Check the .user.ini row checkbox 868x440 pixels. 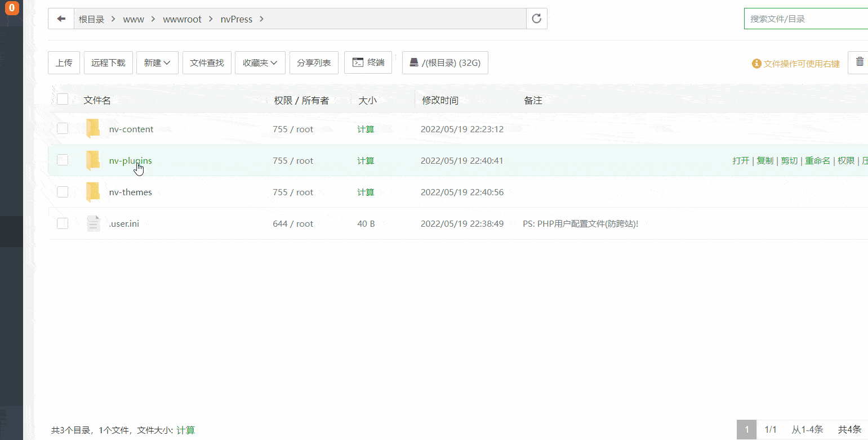(x=63, y=223)
